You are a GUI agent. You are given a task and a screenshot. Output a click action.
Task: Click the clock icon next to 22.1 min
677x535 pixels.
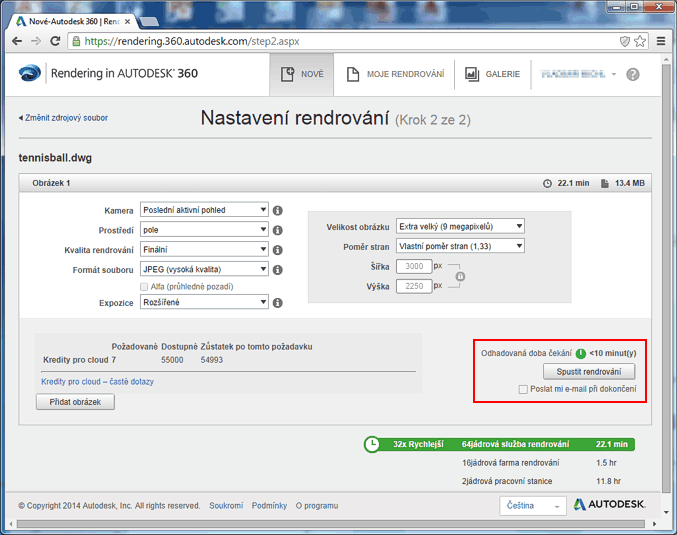click(547, 184)
